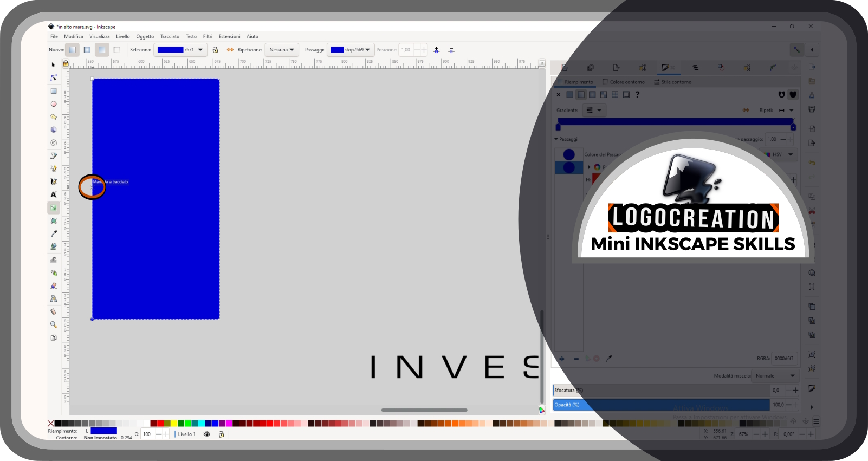This screenshot has height=461, width=868.
Task: Click the yellow swatch in the palette
Action: pyautogui.click(x=174, y=424)
